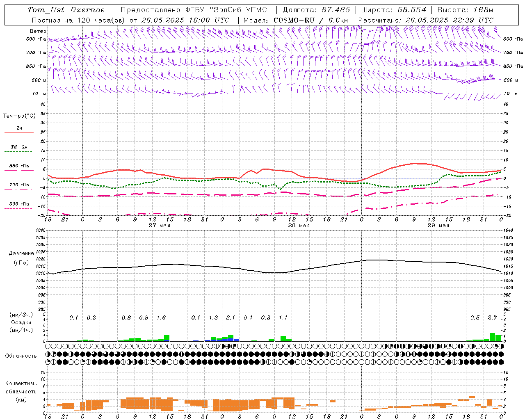This screenshot has height=420, width=525.
Task: Click the 850 гПа temperature legend line sample
Action: pos(19,170)
